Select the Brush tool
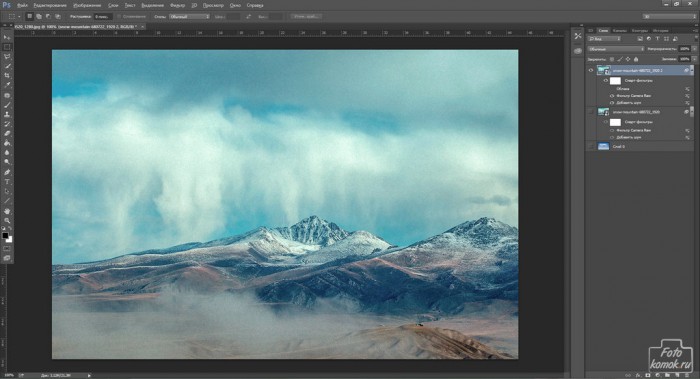This screenshot has width=700, height=379. pos(7,105)
